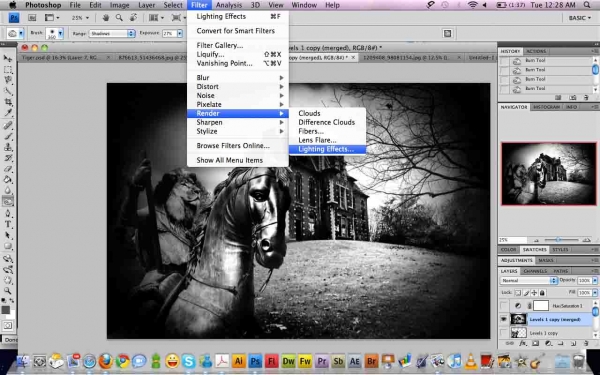Choose Difference Clouds from Render submenu
600x375 pixels.
click(327, 122)
